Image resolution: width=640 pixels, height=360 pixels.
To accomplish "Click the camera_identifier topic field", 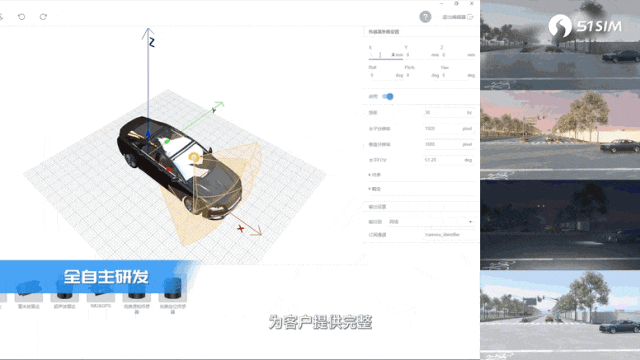I will pos(449,235).
